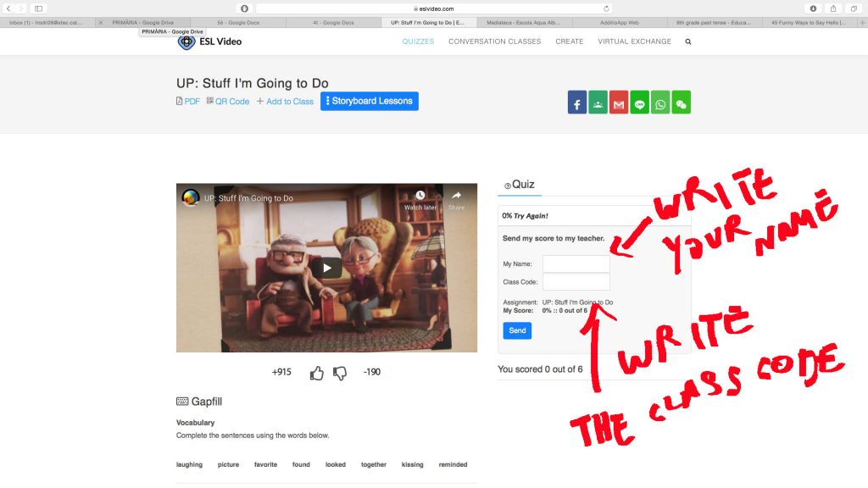Share the quiz on WhatsApp
The height and width of the screenshot is (488, 868).
[660, 103]
